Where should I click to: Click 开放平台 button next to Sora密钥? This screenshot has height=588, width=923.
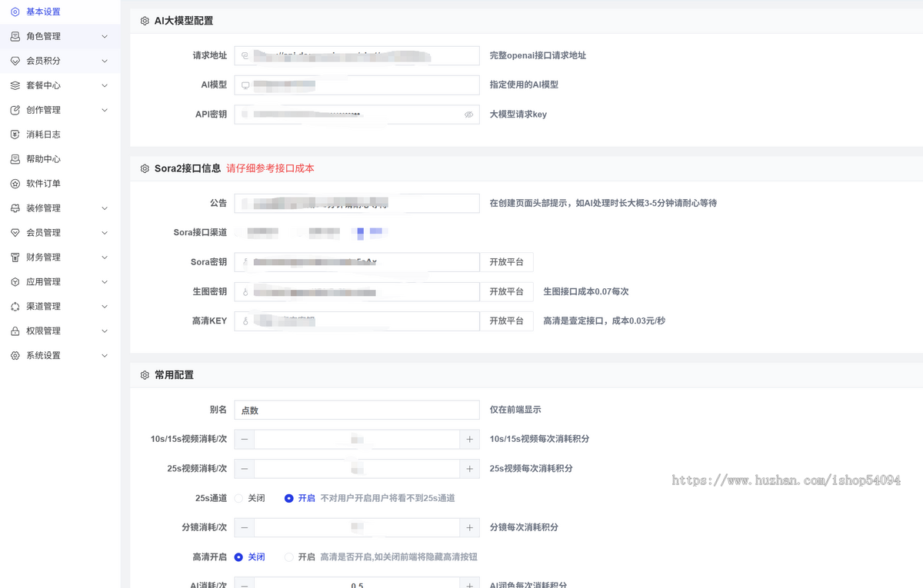(x=506, y=262)
